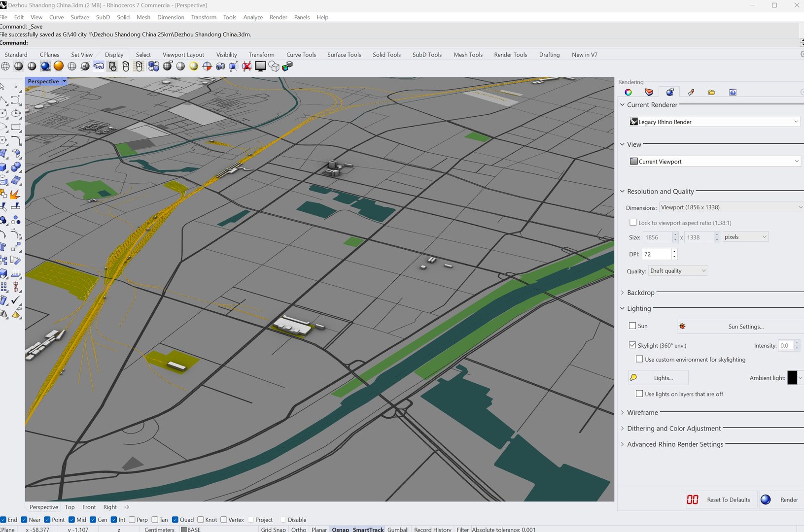Toggle Grid Snap in status bar
Viewport: 804px width, 532px height.
tap(273, 530)
